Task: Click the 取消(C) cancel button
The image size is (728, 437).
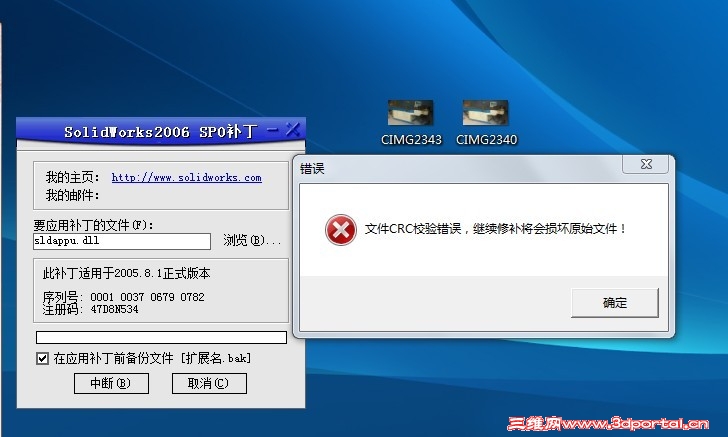Action: coord(209,384)
